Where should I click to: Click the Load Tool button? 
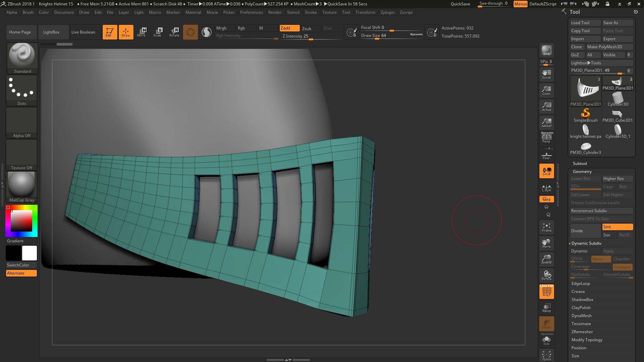(x=585, y=23)
